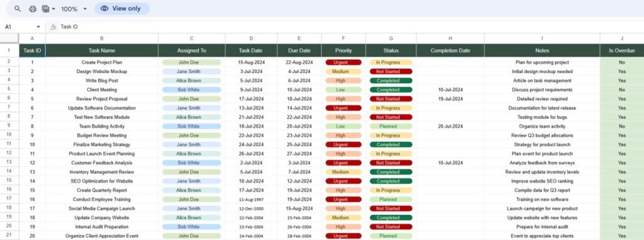Click note Plan for upcoming project
Viewport: 644px width, 240px height.
pyautogui.click(x=542, y=62)
